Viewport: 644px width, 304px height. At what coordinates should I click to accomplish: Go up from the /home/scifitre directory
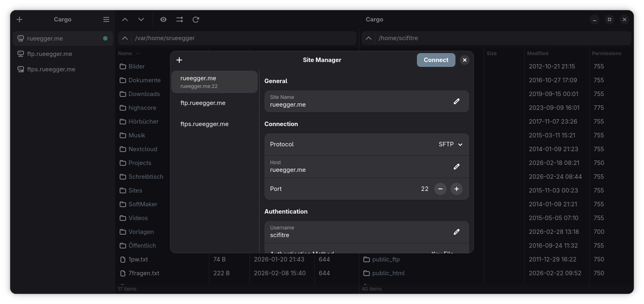(369, 38)
